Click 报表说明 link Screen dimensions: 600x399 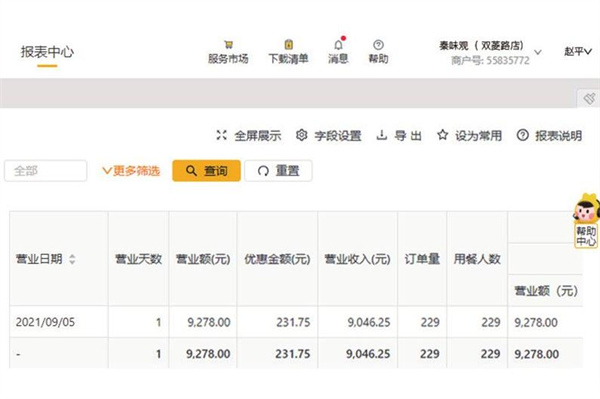click(x=549, y=135)
